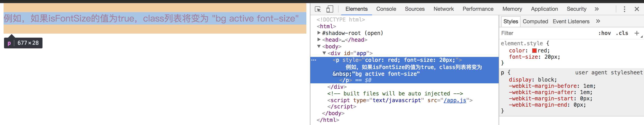644x125 pixels.
Task: Click the -webkit-margin-before declaration
Action: pos(552,86)
